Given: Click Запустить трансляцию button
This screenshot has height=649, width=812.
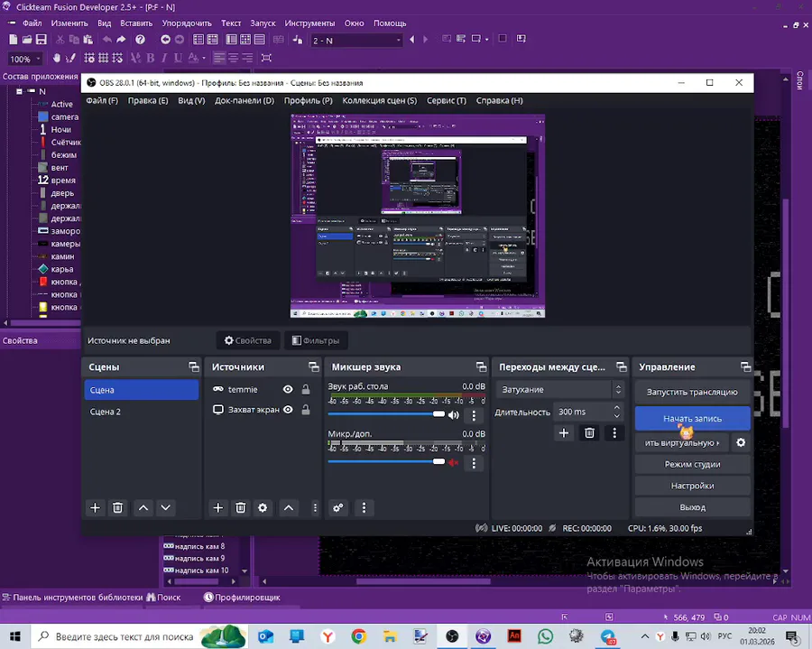Looking at the screenshot, I should click(692, 392).
